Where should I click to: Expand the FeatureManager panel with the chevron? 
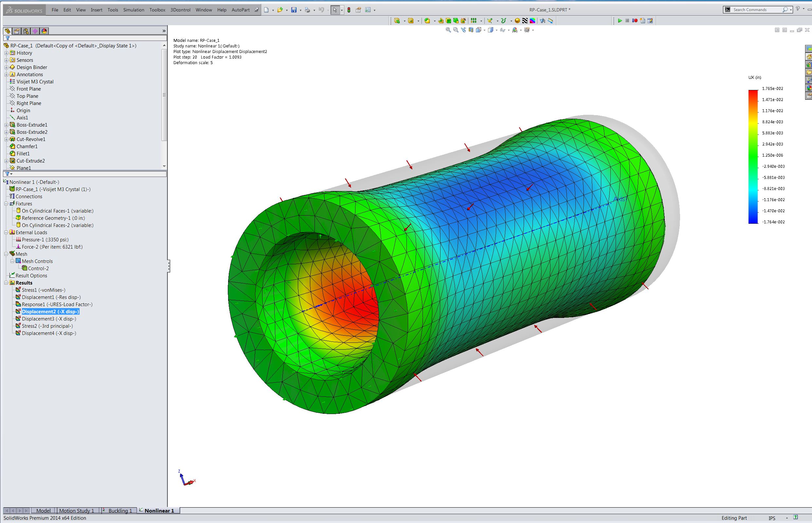[164, 31]
